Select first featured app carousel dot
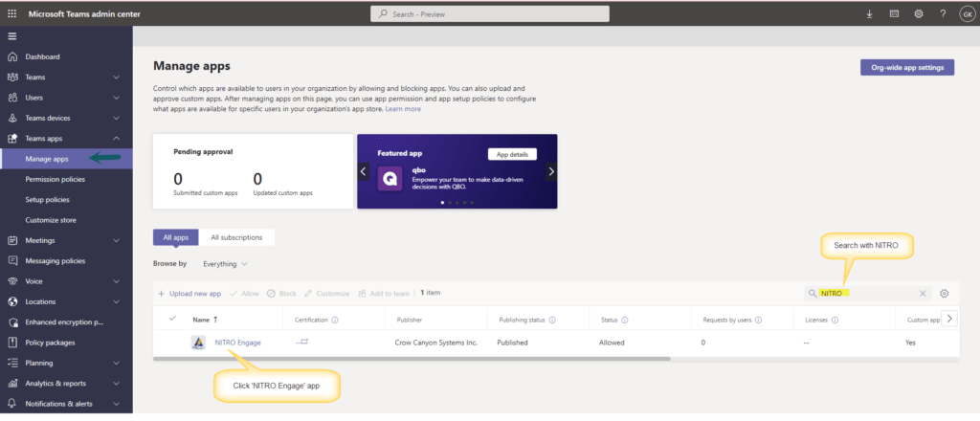Viewport: 980px width, 421px height. pos(442,203)
